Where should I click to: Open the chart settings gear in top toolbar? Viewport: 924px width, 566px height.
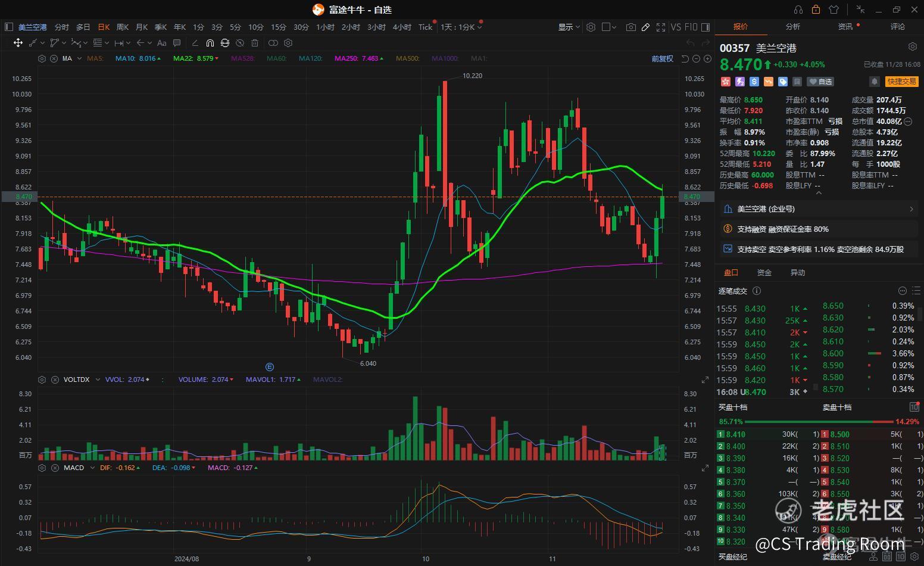tap(591, 27)
